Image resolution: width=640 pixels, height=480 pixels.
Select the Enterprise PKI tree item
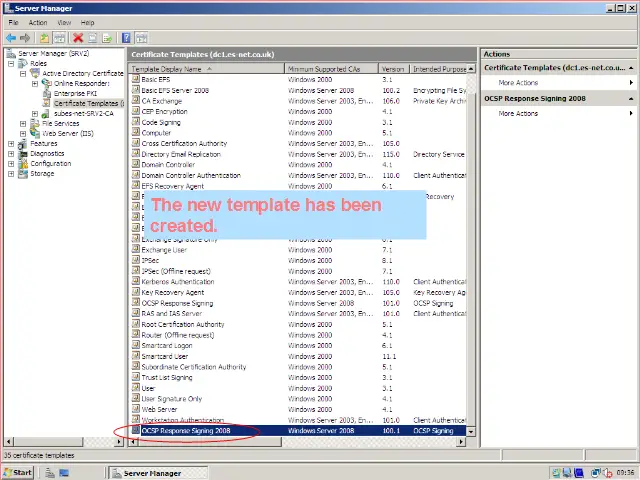coord(75,93)
